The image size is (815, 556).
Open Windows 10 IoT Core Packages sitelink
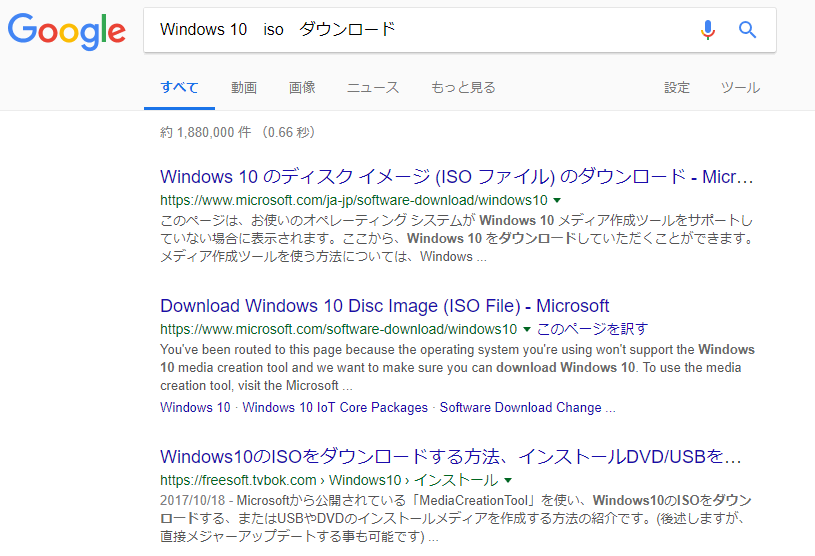coord(335,407)
